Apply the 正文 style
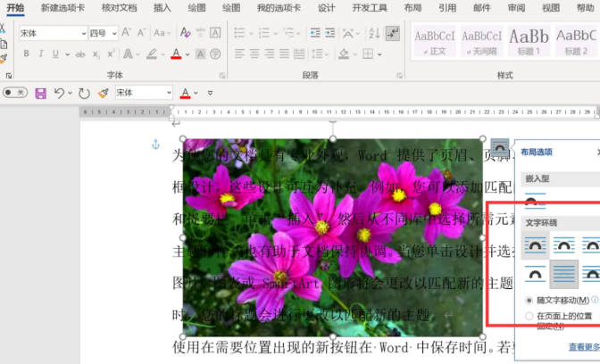 click(x=435, y=41)
